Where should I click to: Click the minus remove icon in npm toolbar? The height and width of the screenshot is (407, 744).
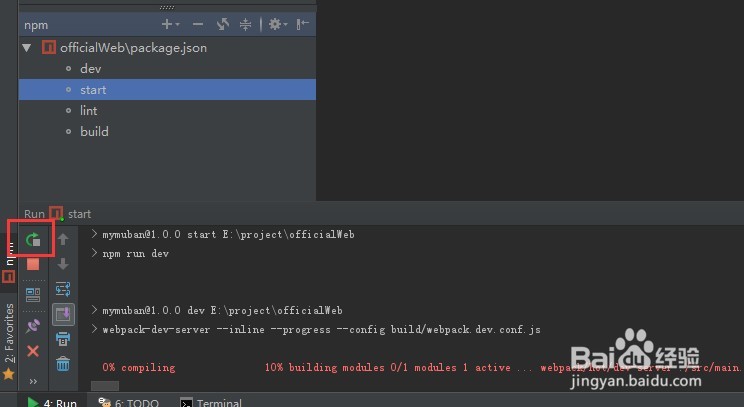pyautogui.click(x=198, y=24)
